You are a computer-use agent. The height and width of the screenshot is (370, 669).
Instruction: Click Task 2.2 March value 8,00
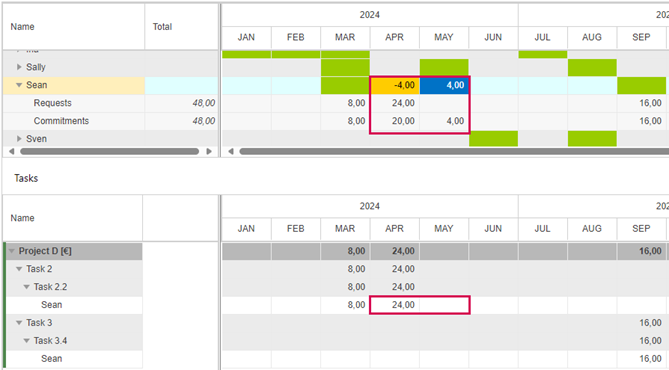click(356, 287)
